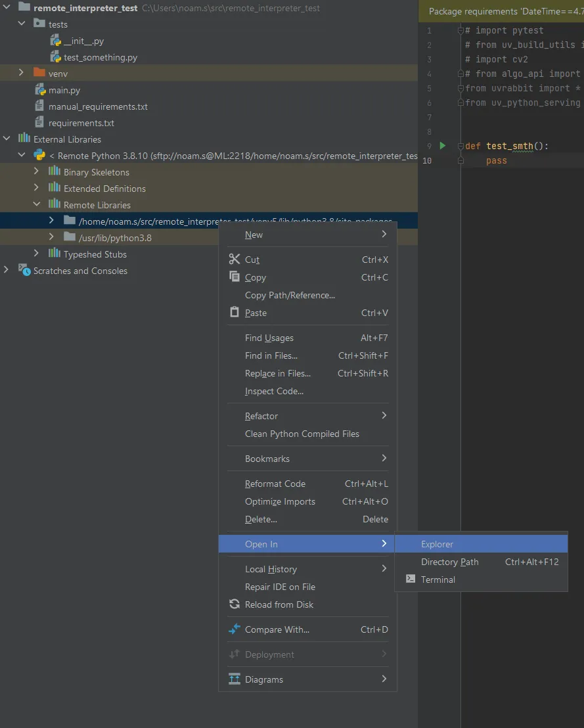This screenshot has height=728, width=584.
Task: Expand Scratches and Consoles
Action: click(x=7, y=270)
